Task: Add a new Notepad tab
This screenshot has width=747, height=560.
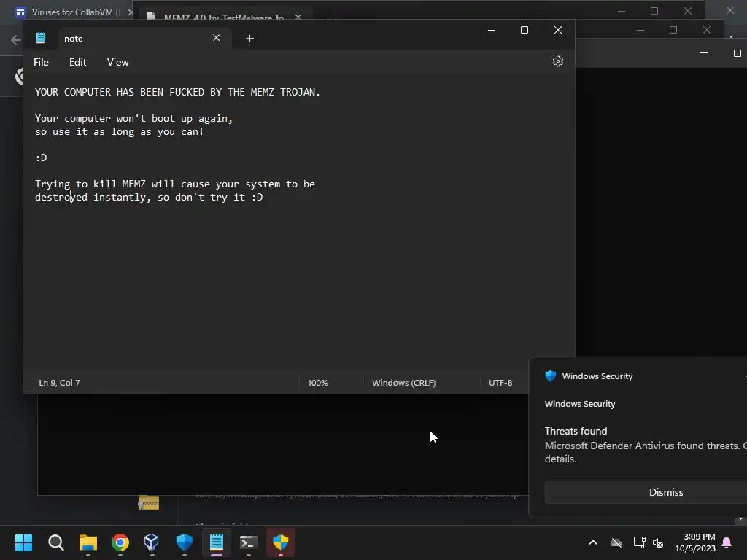Action: (249, 38)
